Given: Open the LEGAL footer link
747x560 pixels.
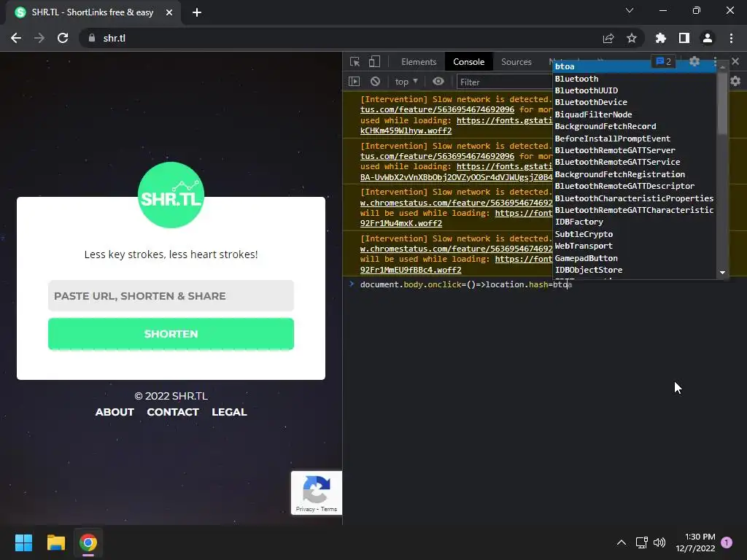Looking at the screenshot, I should tap(229, 412).
